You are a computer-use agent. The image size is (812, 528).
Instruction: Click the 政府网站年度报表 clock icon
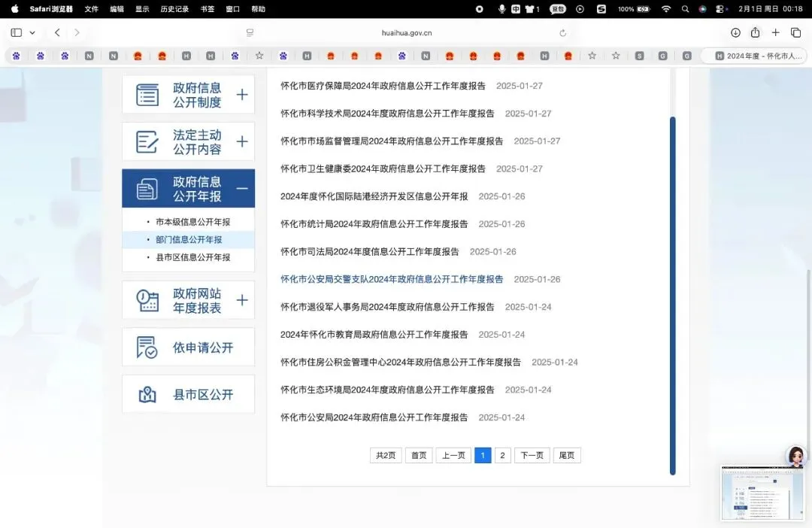tap(147, 301)
